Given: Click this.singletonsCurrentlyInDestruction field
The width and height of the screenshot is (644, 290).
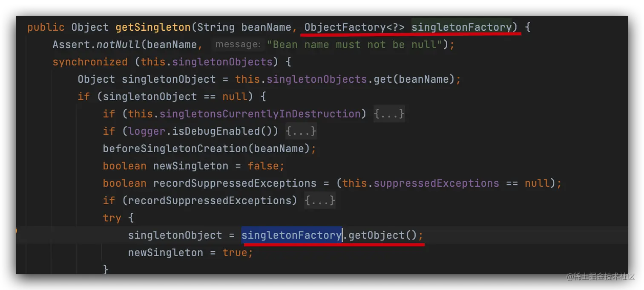Looking at the screenshot, I should [x=244, y=114].
